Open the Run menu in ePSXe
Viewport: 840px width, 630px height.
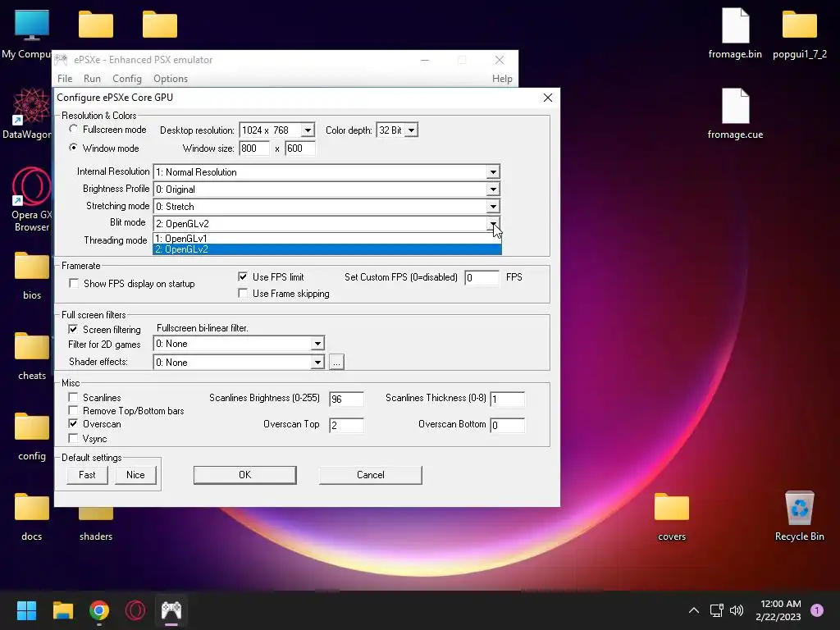[x=92, y=78]
